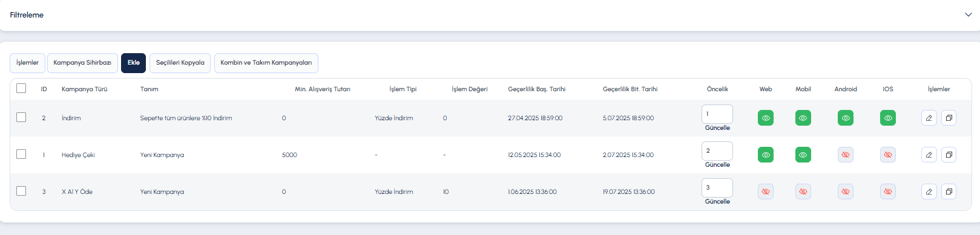Edit the İndirim campaign with the pencil icon
The image size is (980, 235).
(x=929, y=118)
